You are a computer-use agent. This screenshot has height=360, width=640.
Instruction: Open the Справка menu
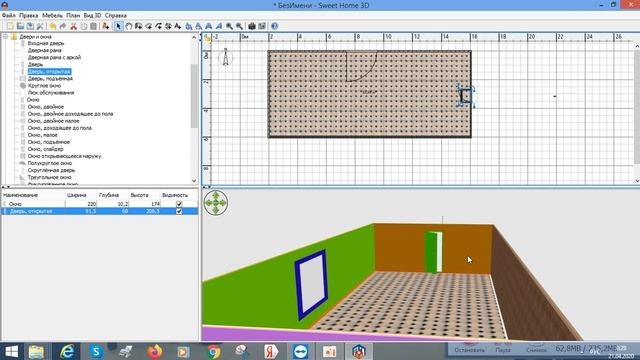116,16
